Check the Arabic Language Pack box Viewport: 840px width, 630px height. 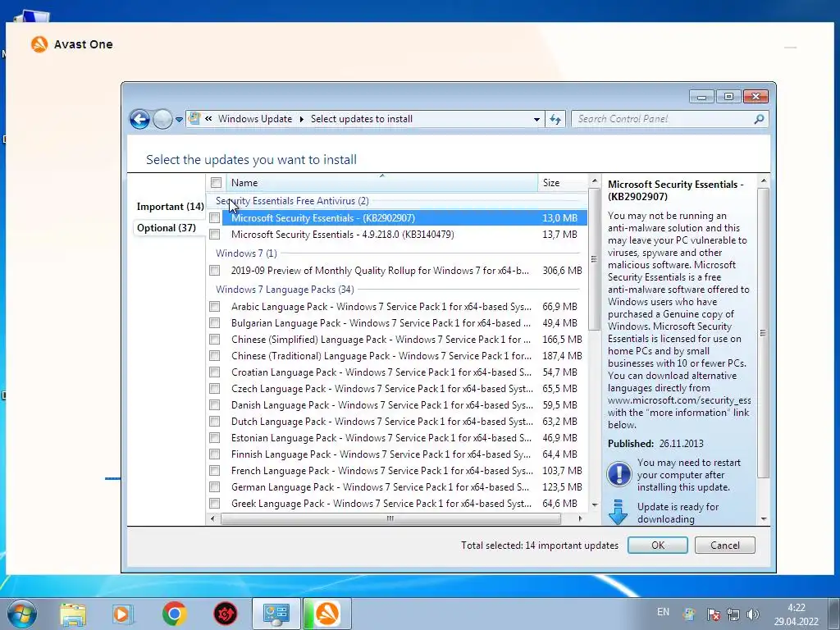tap(215, 307)
